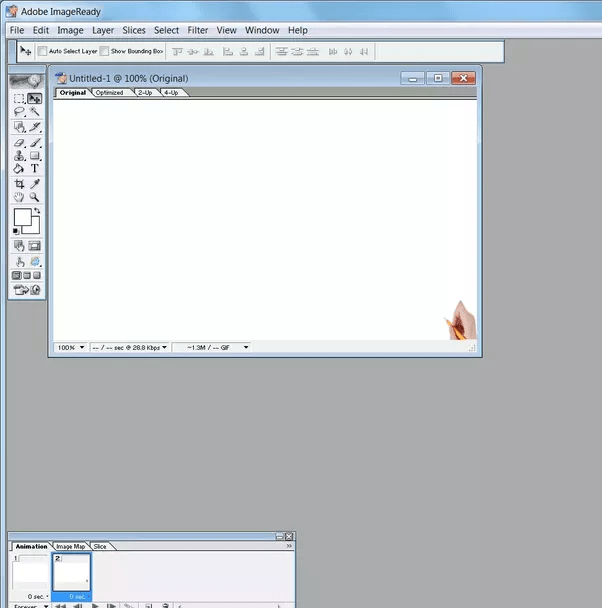Click Align Horizontal Centers icon
This screenshot has height=608, width=602.
tap(244, 52)
